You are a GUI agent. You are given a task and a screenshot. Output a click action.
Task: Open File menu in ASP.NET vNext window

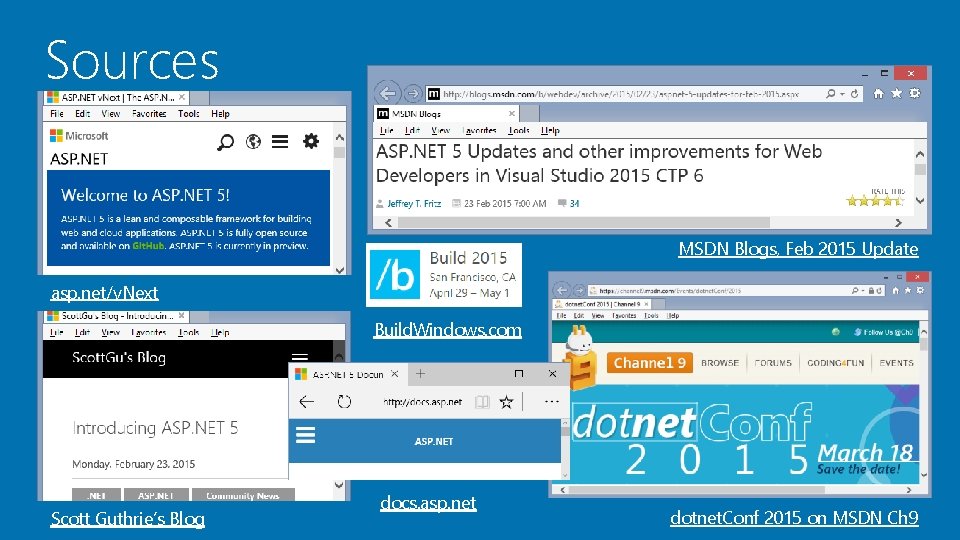57,114
